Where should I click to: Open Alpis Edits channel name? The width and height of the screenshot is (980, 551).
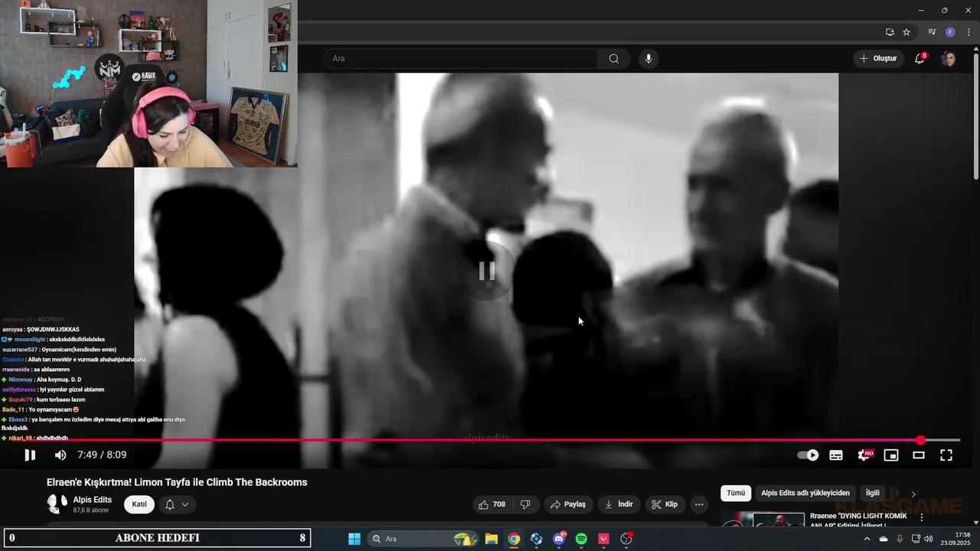coord(93,500)
